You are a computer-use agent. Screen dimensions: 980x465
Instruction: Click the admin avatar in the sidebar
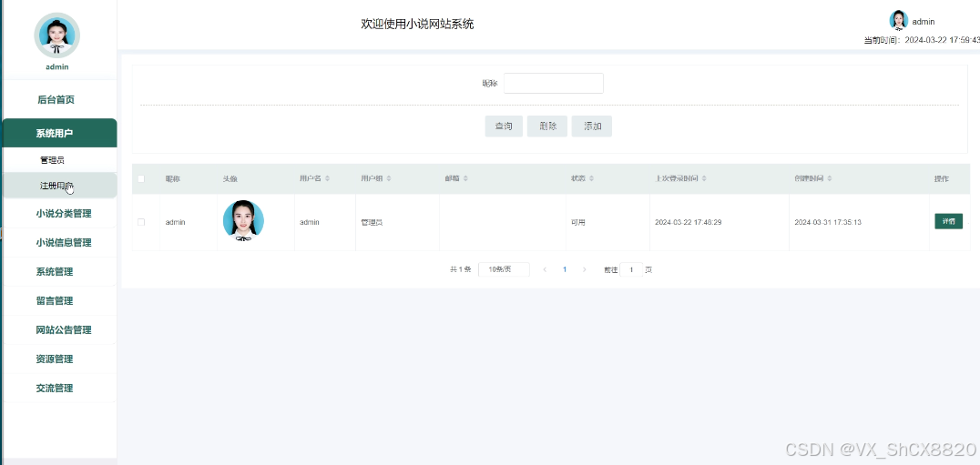[56, 35]
